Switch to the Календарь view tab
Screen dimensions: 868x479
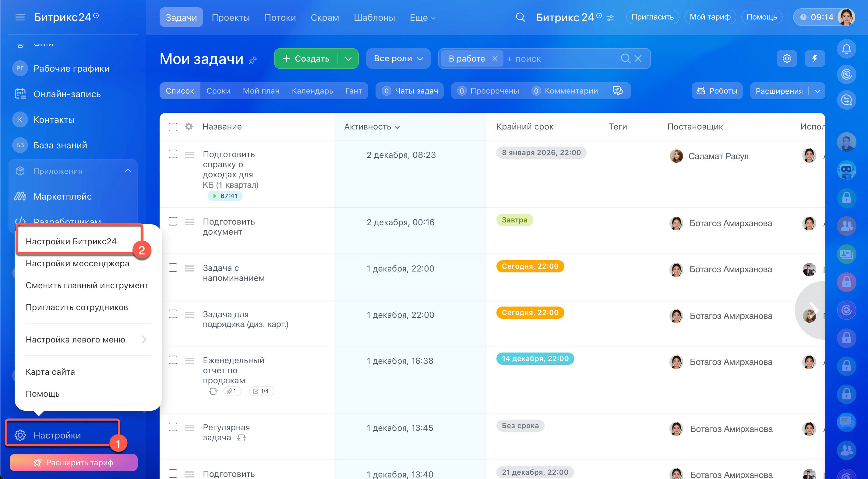(x=312, y=91)
